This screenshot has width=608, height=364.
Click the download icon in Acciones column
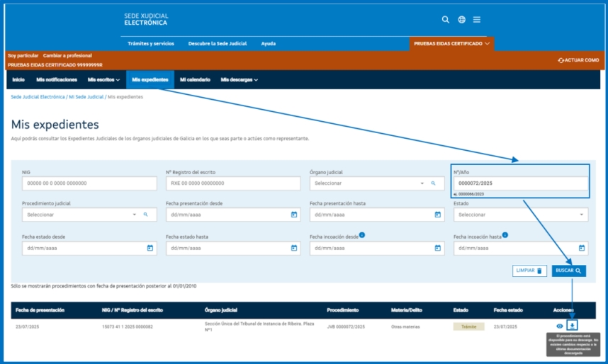click(x=573, y=326)
